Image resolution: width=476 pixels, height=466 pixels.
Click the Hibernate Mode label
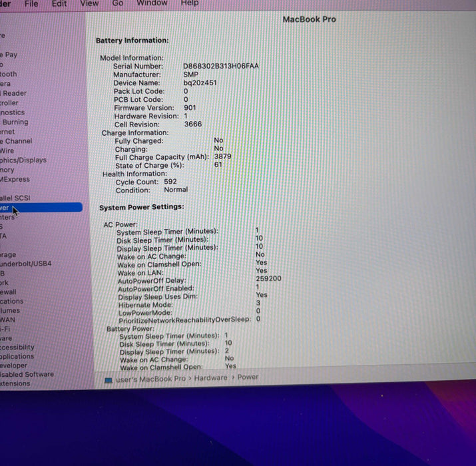click(x=146, y=305)
